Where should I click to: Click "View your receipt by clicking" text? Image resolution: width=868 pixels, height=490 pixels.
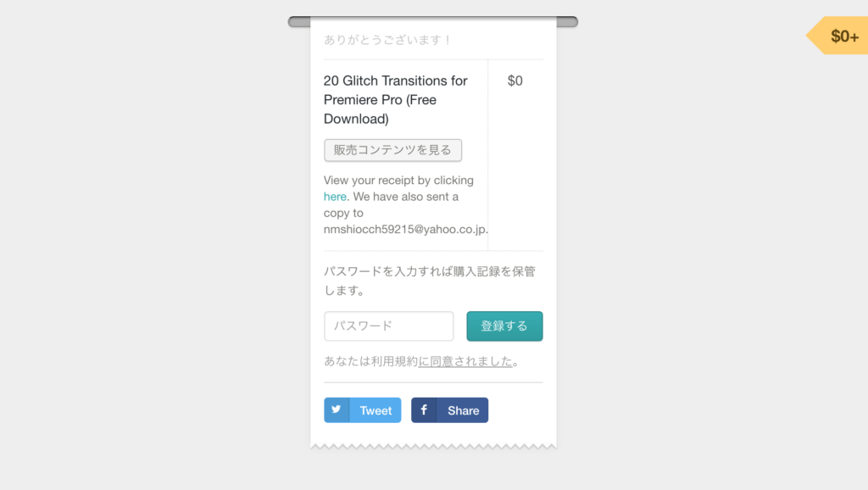point(398,181)
